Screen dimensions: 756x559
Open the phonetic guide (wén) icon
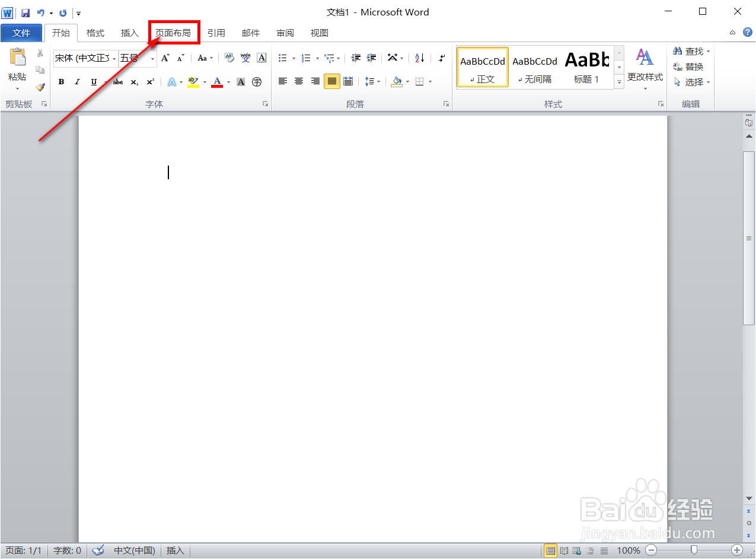pyautogui.click(x=245, y=58)
